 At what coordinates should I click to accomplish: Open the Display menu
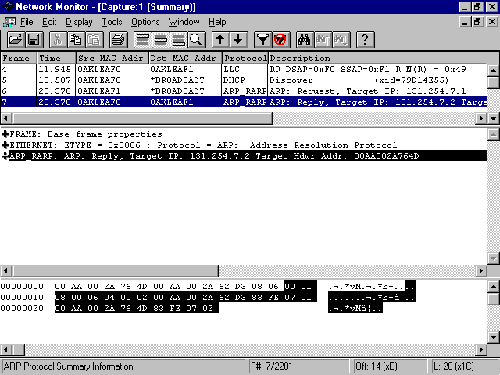(79, 22)
